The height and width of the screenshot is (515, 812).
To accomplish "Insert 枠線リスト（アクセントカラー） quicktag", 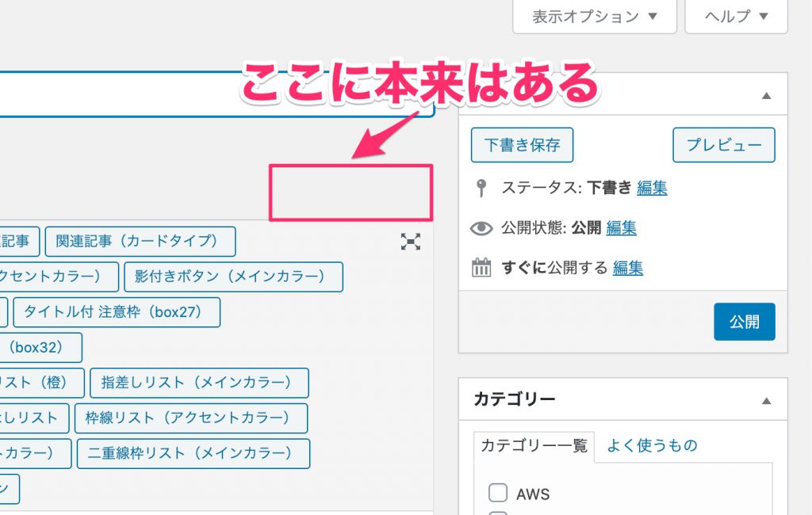I will 191,418.
